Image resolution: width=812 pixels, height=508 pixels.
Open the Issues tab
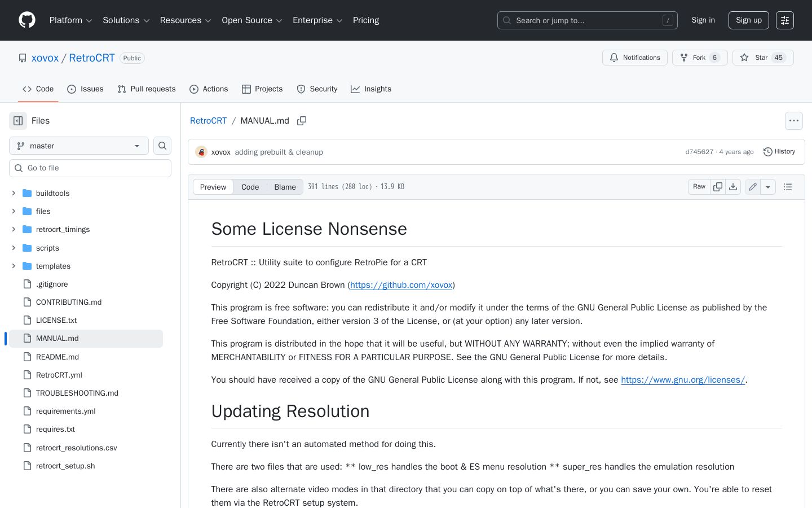pos(85,89)
